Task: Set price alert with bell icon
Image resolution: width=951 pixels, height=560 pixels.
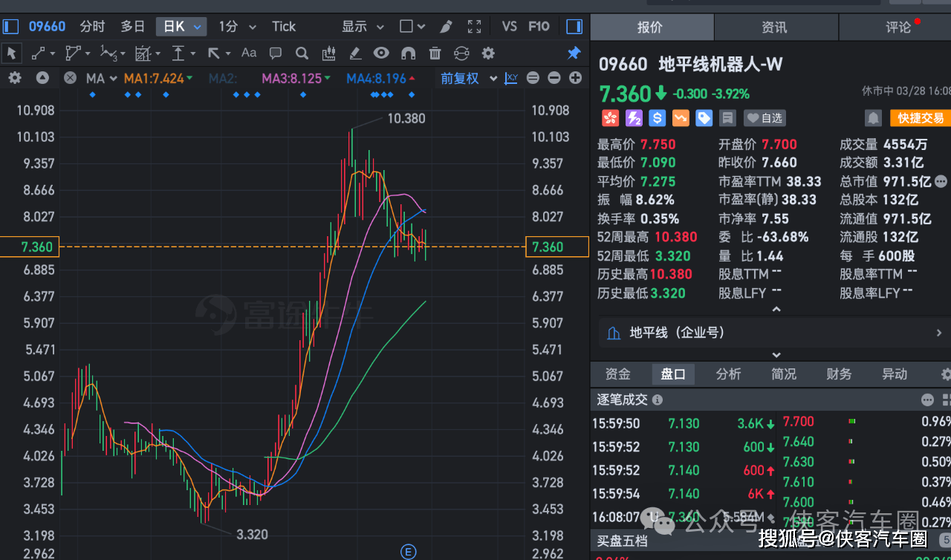Action: point(874,118)
